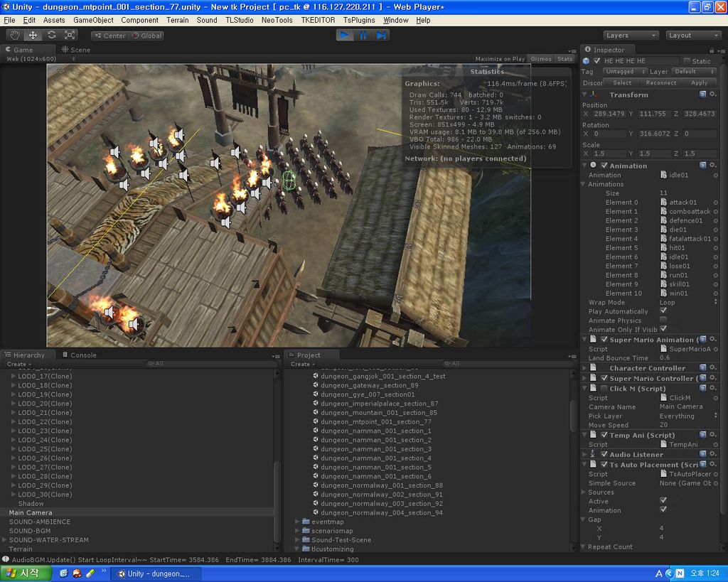Open the Layout dropdown

[x=692, y=36]
